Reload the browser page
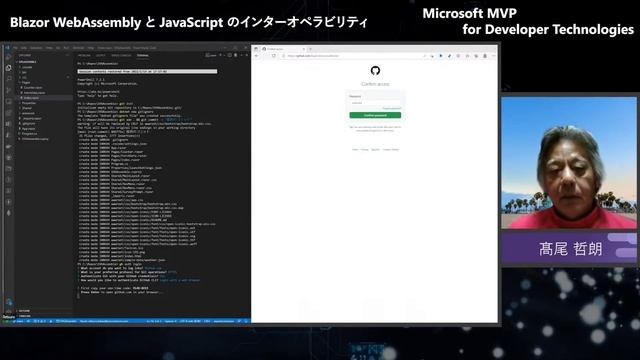 pyautogui.click(x=274, y=56)
